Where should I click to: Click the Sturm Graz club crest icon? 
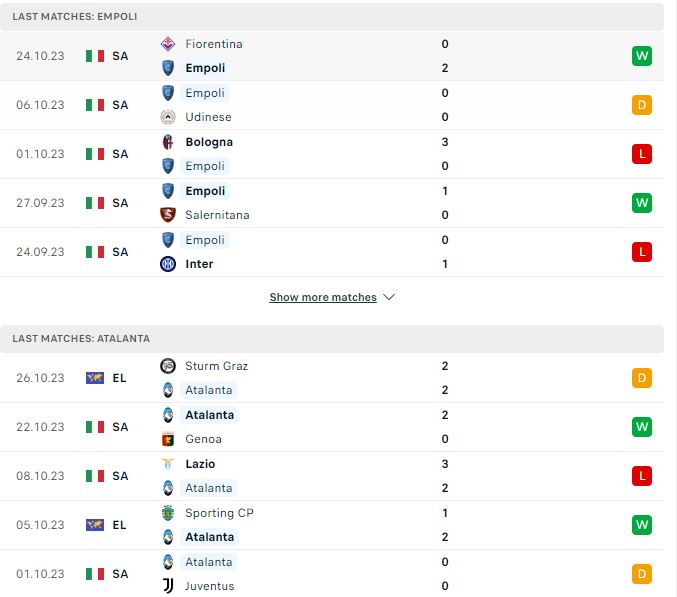click(x=168, y=366)
